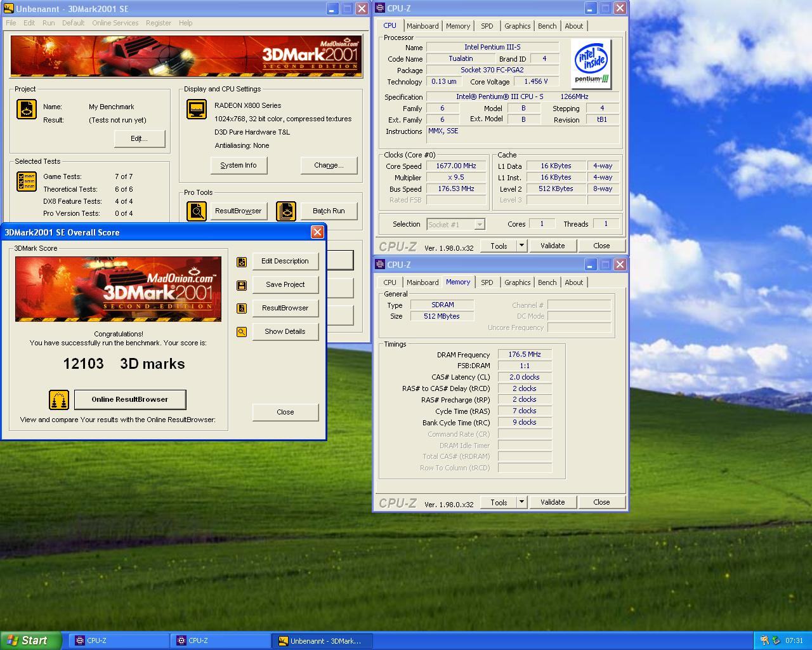Click the first system tray icon
This screenshot has width=812, height=650.
coord(764,640)
